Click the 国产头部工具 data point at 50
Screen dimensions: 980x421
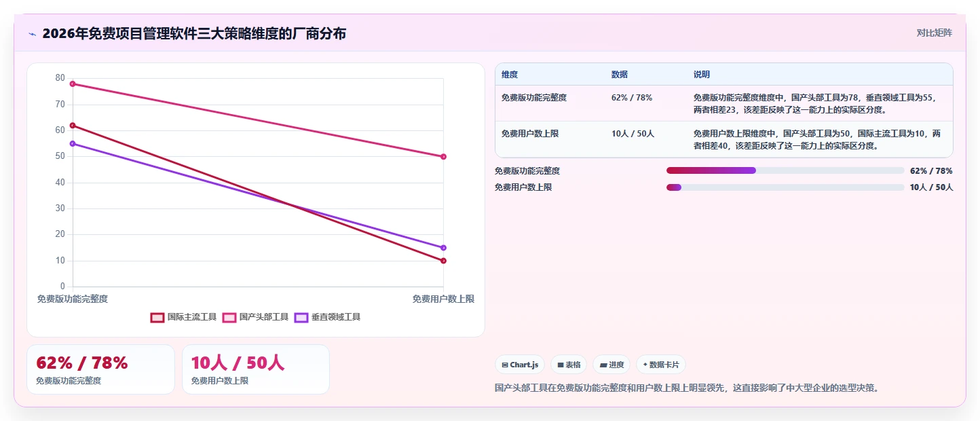click(443, 157)
